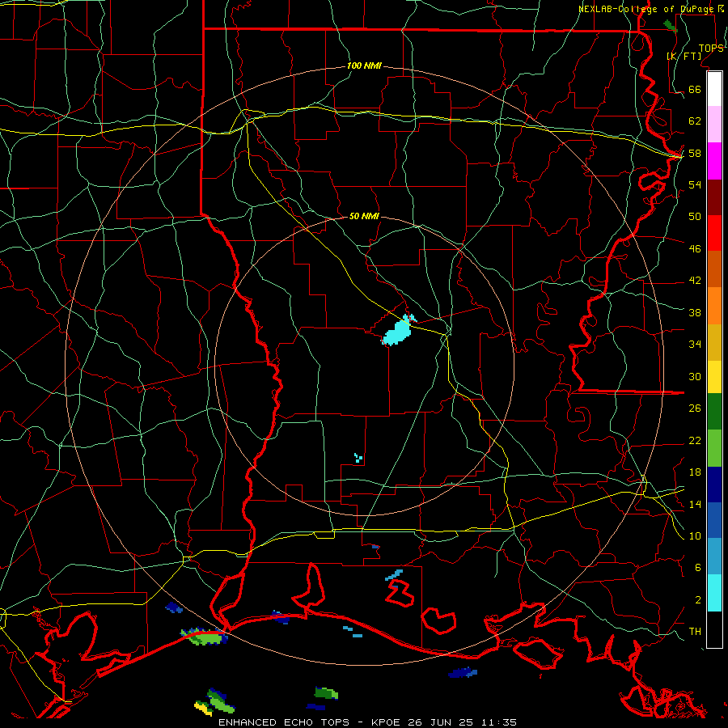Click the magenta legend swatch
Image resolution: width=728 pixels, height=728 pixels.
point(714,161)
